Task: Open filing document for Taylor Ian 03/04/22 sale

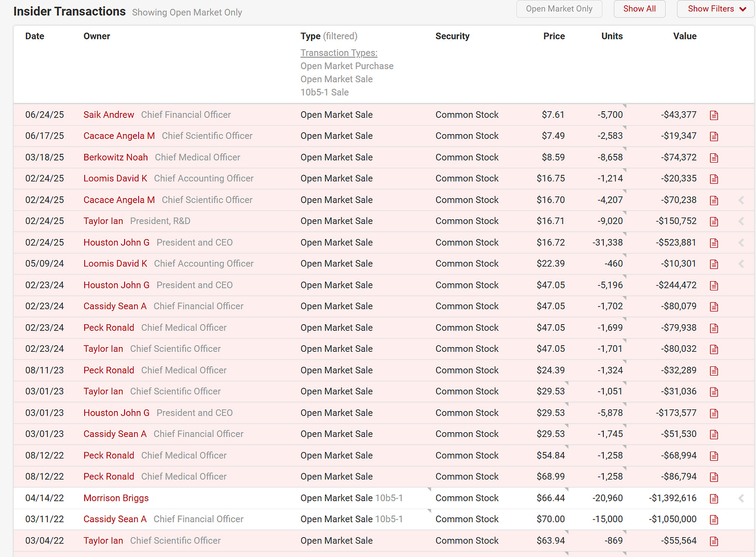Action: pyautogui.click(x=714, y=541)
